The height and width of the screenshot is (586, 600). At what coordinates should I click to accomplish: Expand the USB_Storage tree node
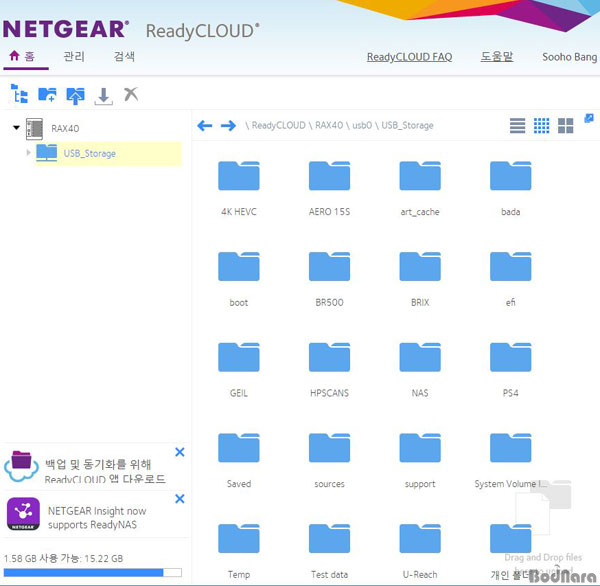tap(28, 153)
